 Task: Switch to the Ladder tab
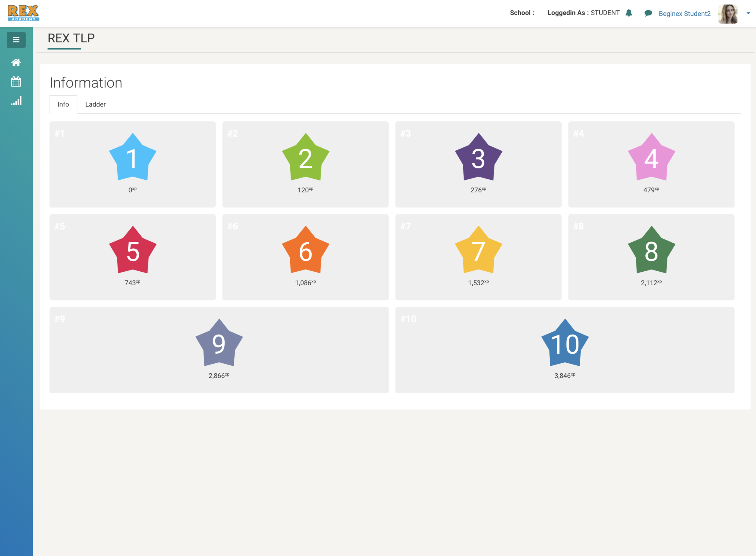pos(95,104)
